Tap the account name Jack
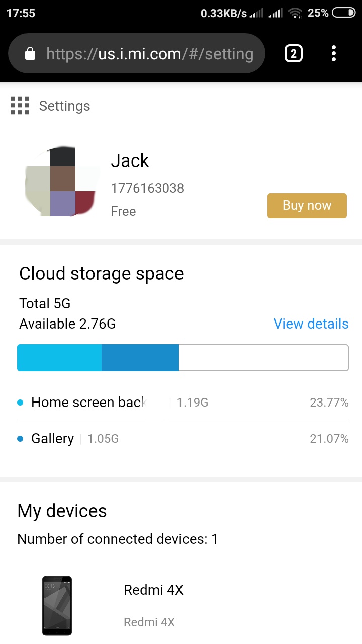This screenshot has height=644, width=362. (130, 160)
